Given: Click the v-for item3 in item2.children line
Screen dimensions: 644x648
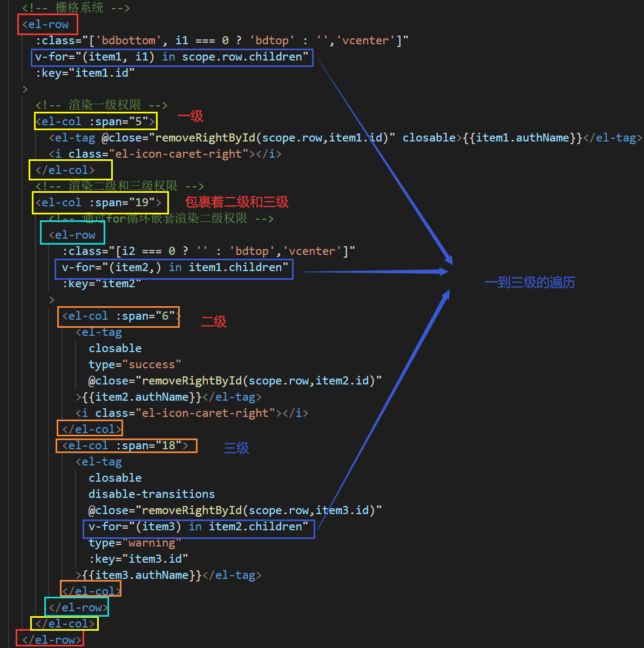Looking at the screenshot, I should (x=198, y=527).
